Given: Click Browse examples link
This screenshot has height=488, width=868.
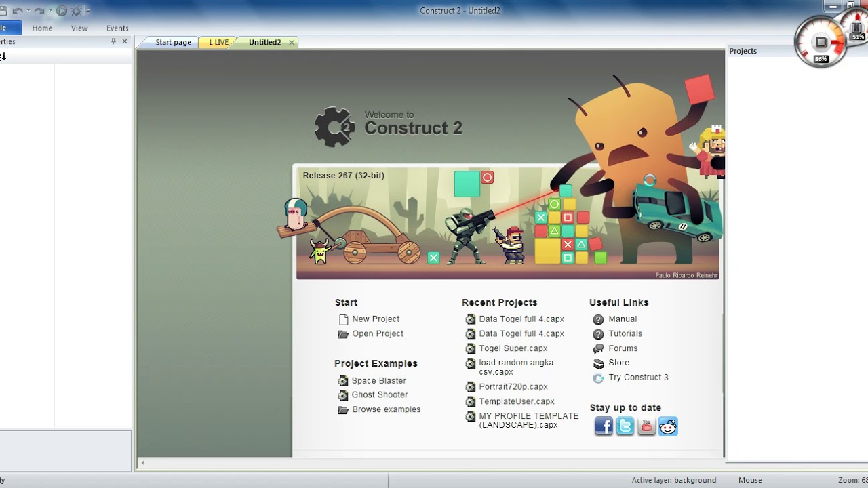Looking at the screenshot, I should [x=386, y=409].
